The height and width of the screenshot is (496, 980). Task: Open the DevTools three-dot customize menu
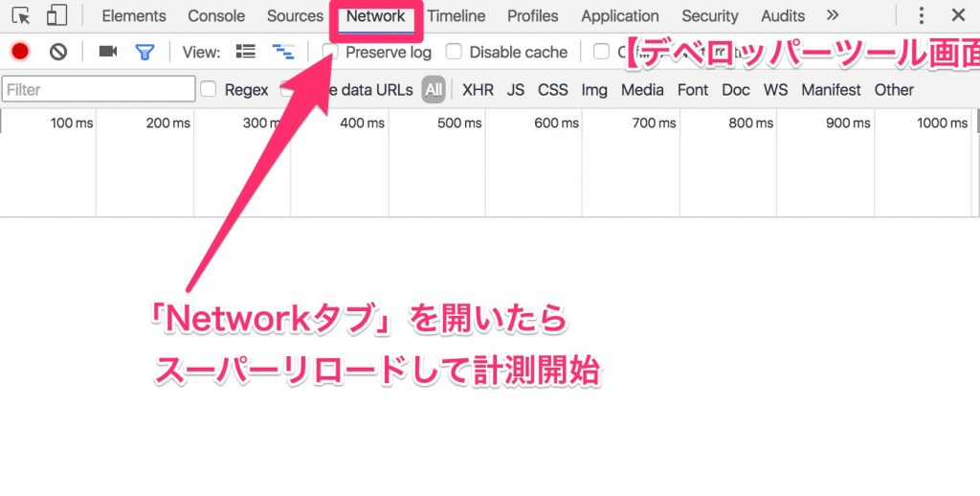(x=921, y=16)
